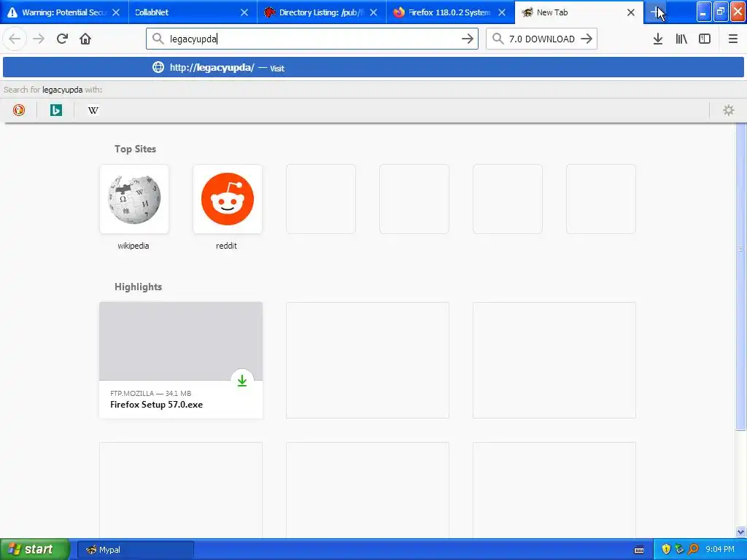This screenshot has width=747, height=560.
Task: Open the home page
Action: (x=85, y=39)
